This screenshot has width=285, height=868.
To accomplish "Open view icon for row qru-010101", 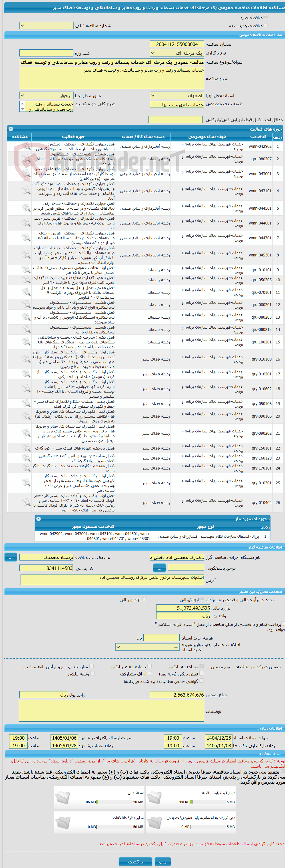I will coord(26,270).
